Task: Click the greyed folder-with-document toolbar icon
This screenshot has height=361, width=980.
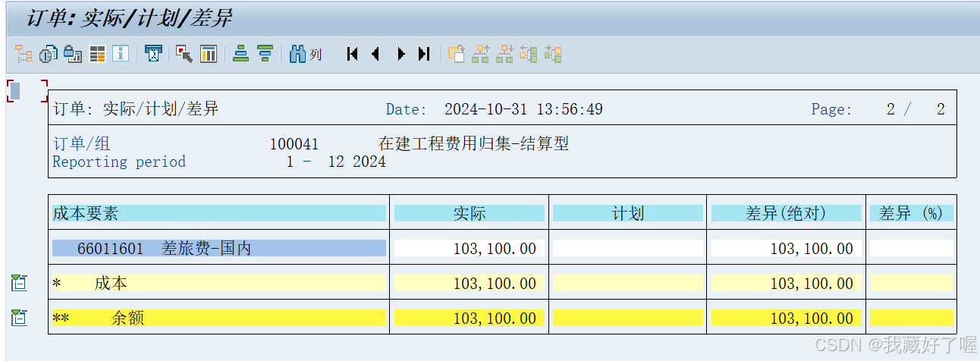Action: point(456,54)
